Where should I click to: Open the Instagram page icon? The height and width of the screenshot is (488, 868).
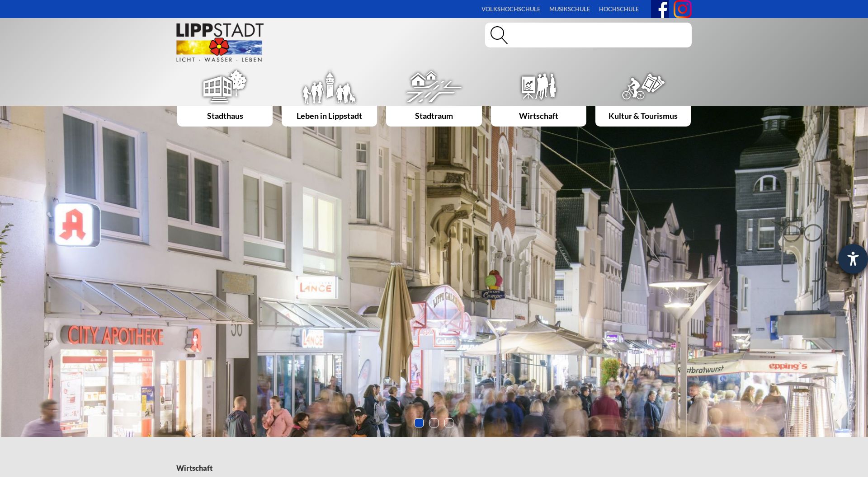[x=682, y=9]
